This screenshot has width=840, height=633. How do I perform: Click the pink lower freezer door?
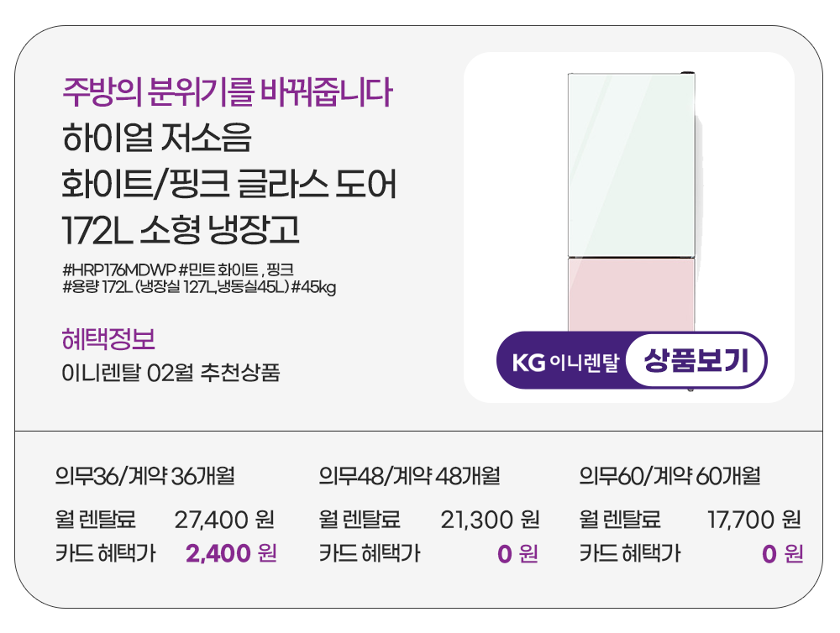630,294
